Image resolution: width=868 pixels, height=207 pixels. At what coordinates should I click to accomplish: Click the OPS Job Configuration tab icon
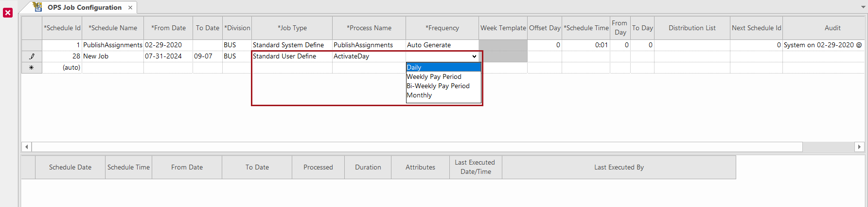37,7
